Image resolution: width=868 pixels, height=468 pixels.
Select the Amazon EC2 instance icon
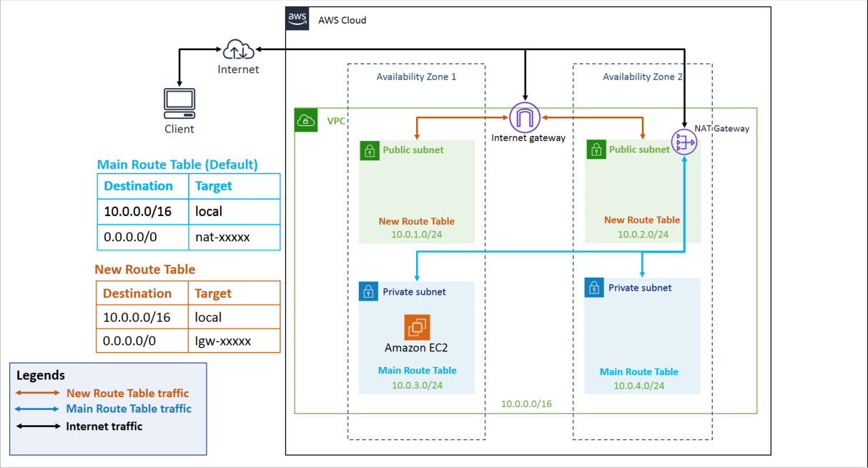point(417,327)
